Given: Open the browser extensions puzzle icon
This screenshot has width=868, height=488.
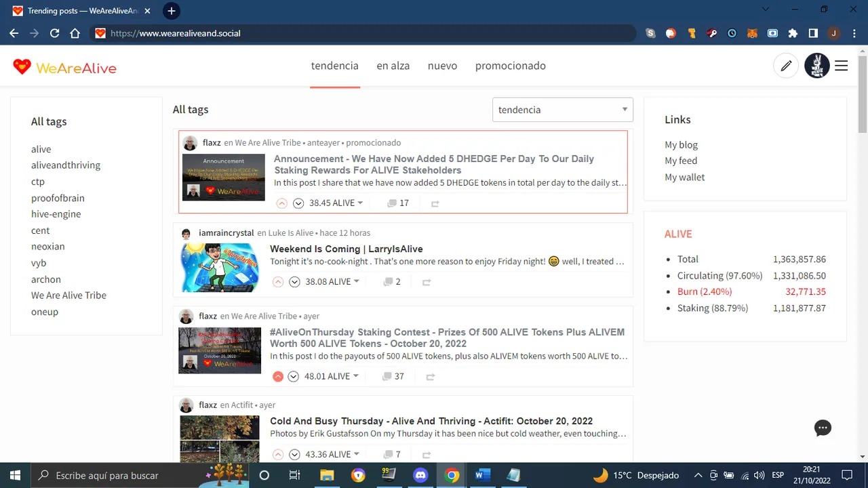Looking at the screenshot, I should tap(793, 33).
